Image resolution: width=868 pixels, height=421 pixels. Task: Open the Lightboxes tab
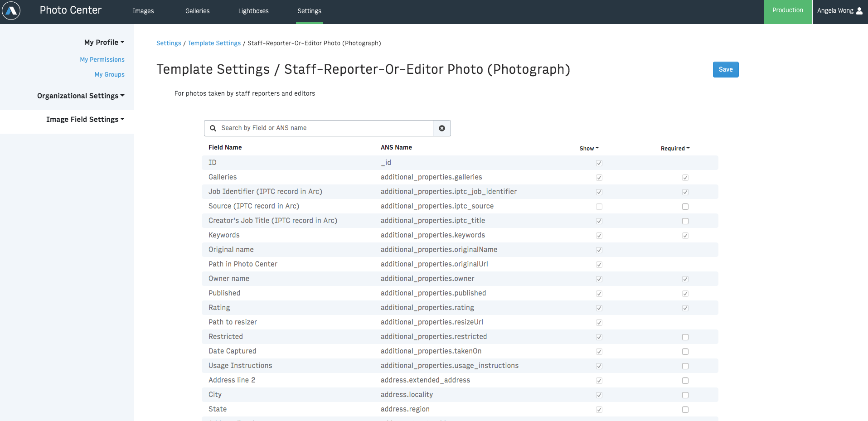[x=253, y=11]
